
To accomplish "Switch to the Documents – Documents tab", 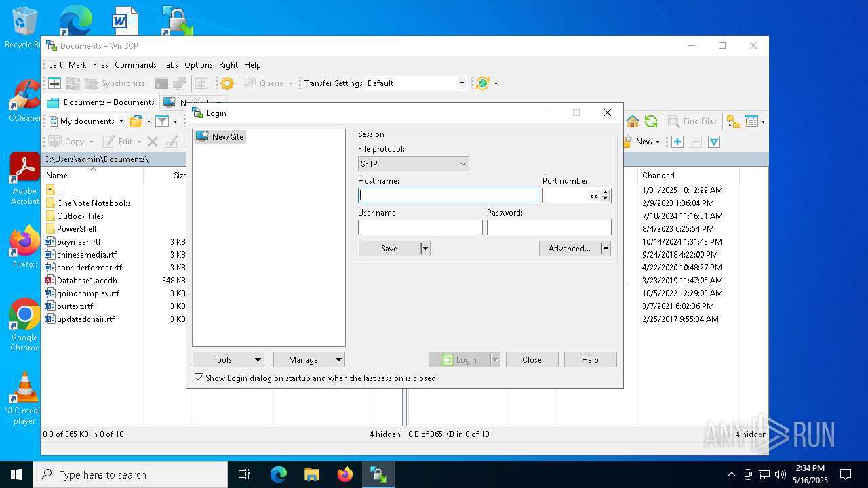I will (101, 102).
